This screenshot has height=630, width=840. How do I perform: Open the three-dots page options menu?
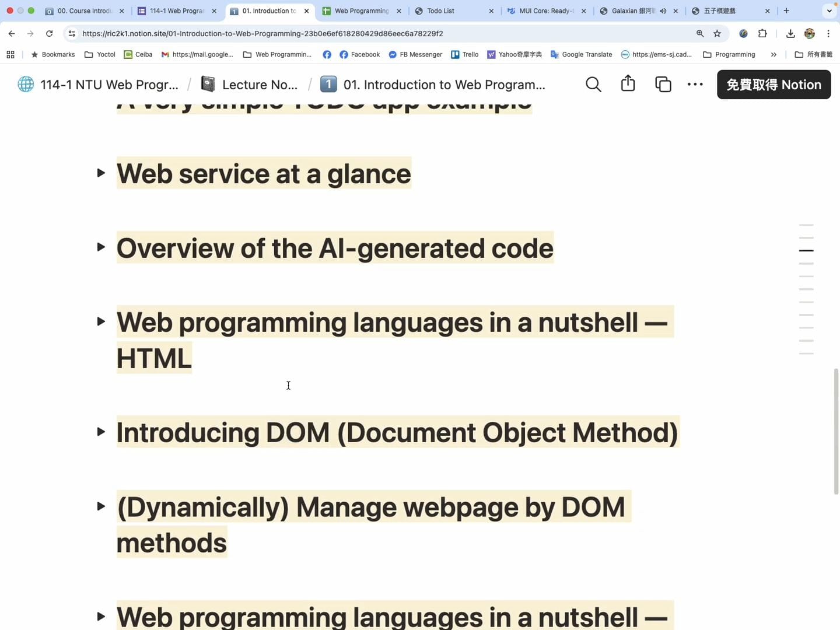695,85
